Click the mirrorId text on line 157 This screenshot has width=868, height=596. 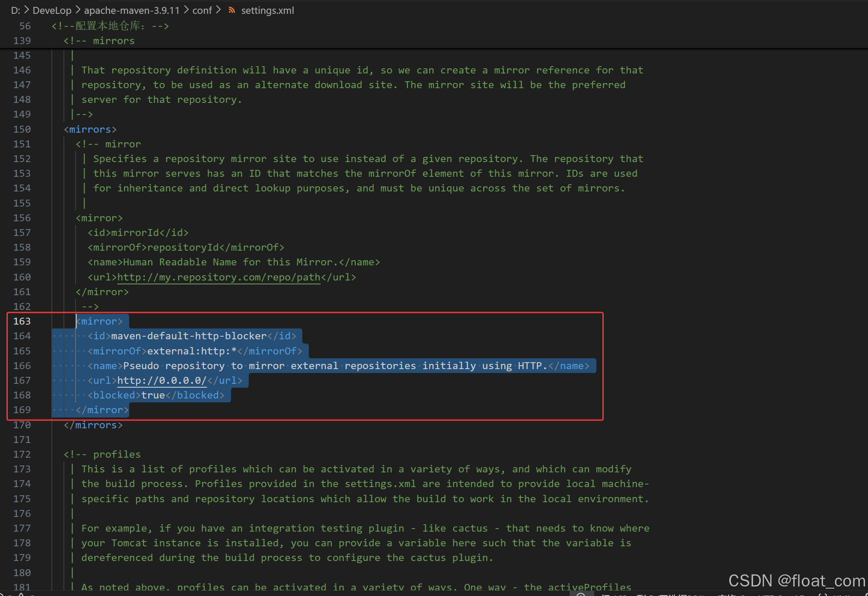click(x=135, y=233)
